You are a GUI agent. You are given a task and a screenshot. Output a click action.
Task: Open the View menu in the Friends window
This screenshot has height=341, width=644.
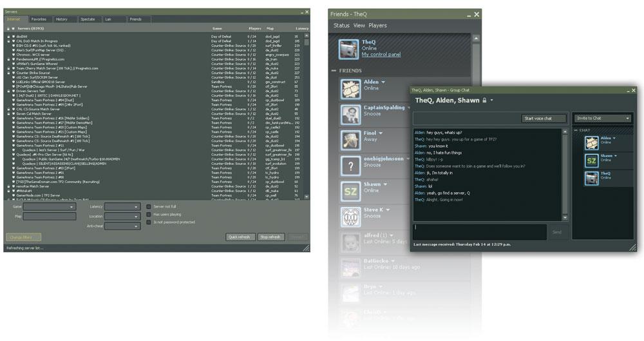(359, 26)
